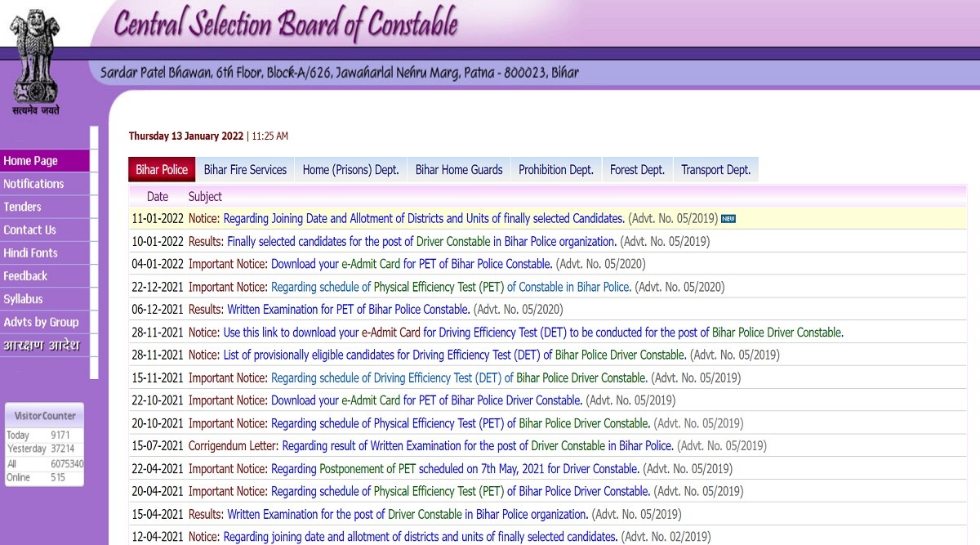Open notice on Joining Date and Allotment of Districts
This screenshot has width=980, height=545.
(424, 219)
